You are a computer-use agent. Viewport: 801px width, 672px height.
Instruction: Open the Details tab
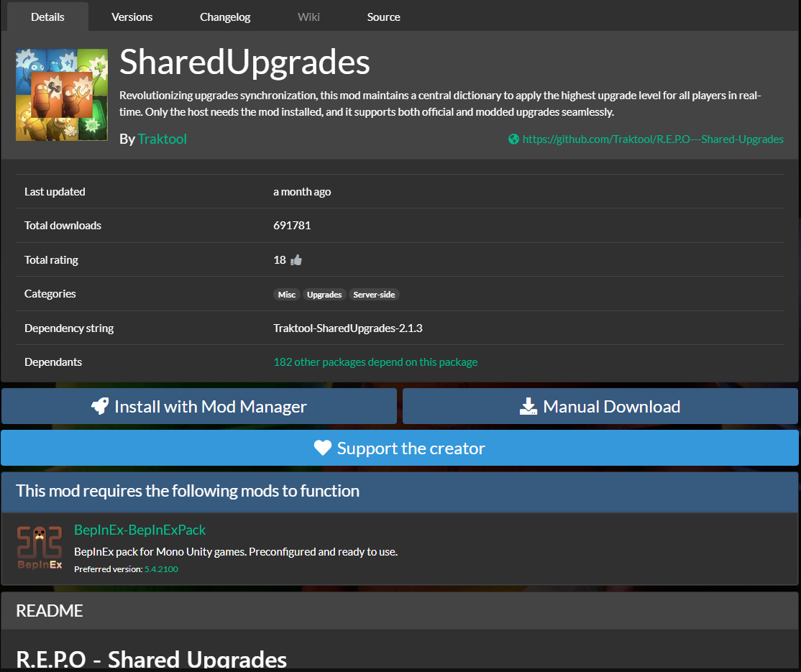(x=47, y=17)
